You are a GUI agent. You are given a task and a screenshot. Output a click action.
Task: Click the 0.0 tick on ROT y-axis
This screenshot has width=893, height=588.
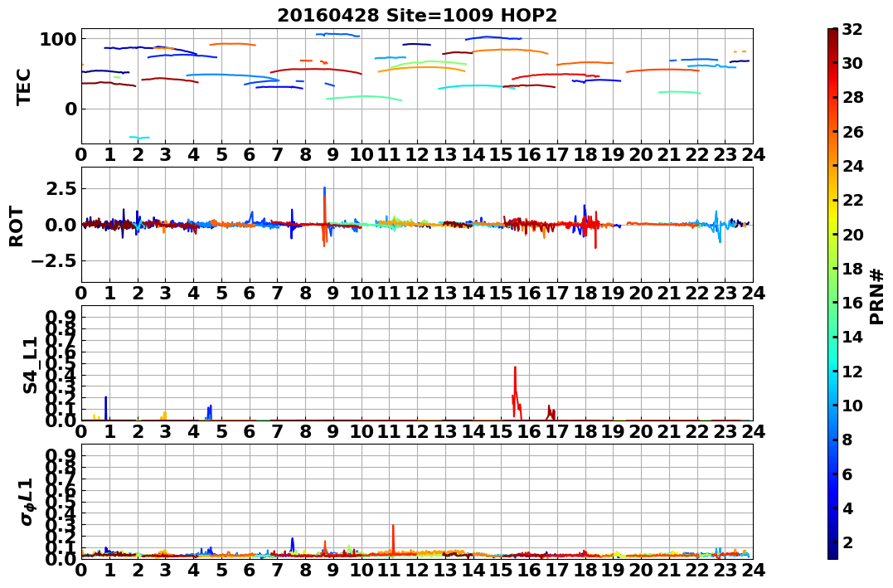(61, 225)
